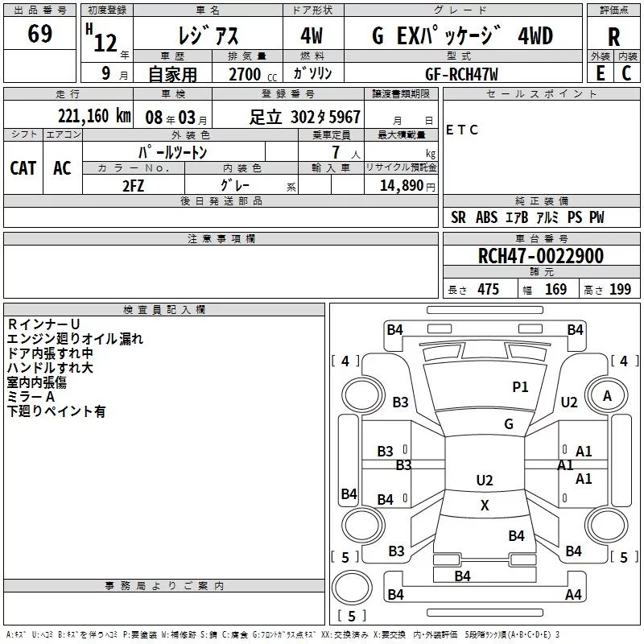Click the SR equipment code

click(458, 217)
